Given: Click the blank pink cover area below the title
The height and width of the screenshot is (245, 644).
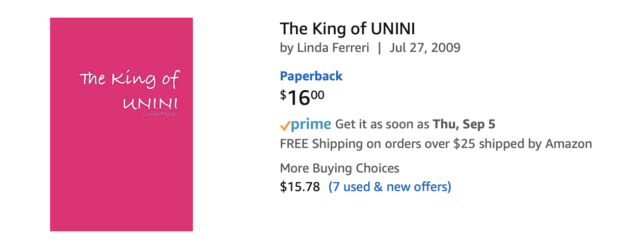Looking at the screenshot, I should pos(121,176).
